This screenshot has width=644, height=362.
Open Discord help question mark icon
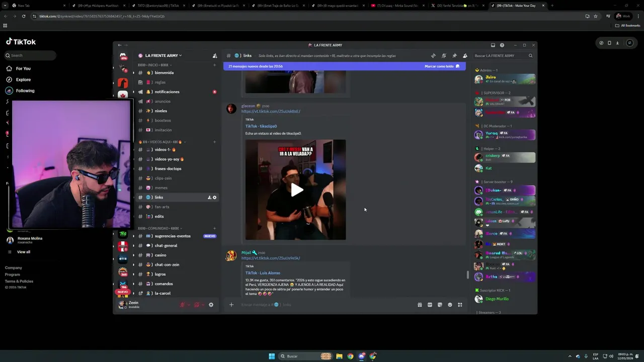pyautogui.click(x=502, y=45)
